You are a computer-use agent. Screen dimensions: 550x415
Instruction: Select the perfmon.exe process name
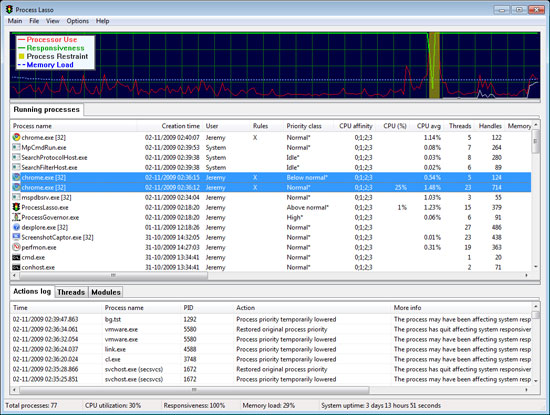point(39,247)
